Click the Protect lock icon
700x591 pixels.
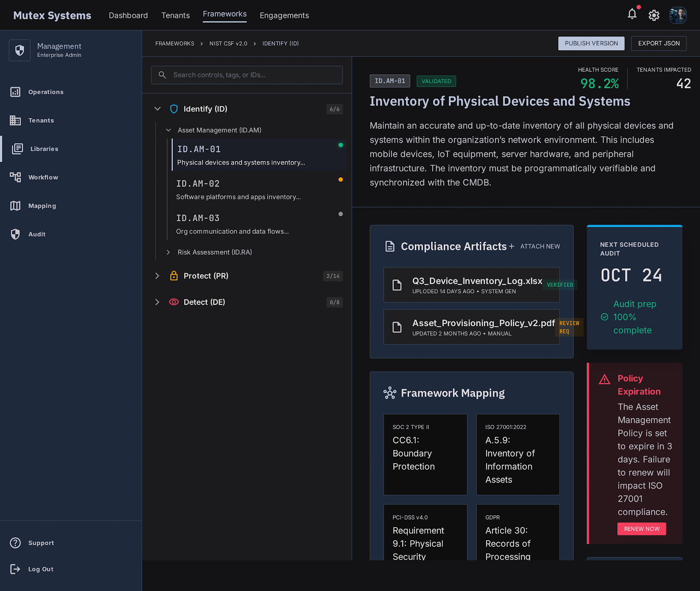(174, 276)
